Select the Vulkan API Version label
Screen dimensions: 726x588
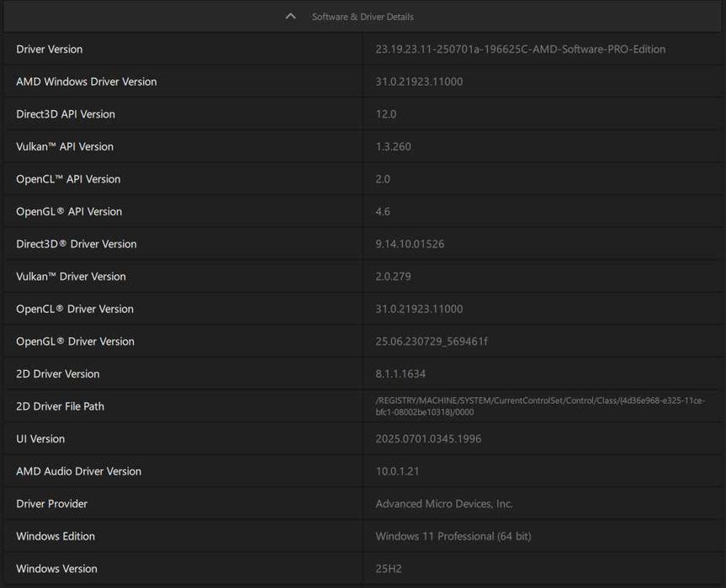[x=65, y=146]
